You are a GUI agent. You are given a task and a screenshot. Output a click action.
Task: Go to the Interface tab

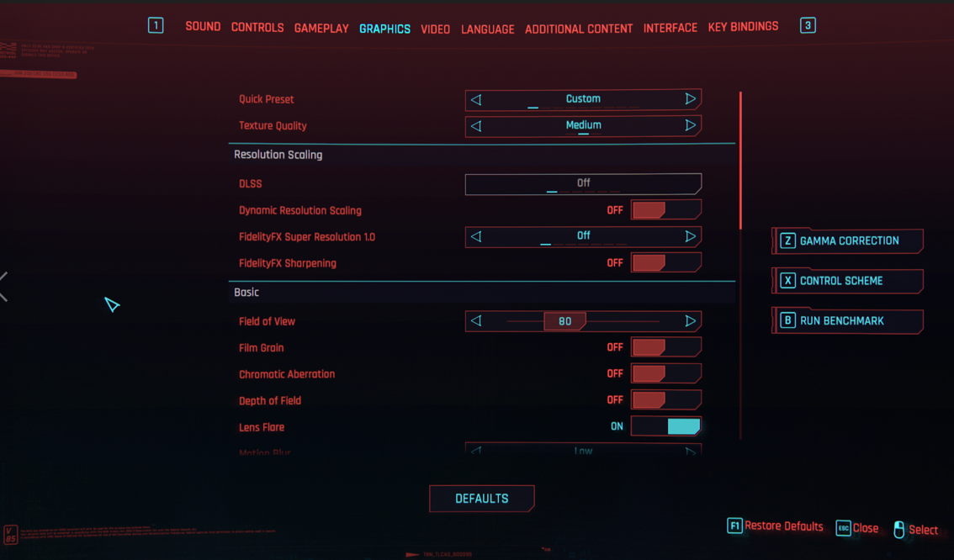pyautogui.click(x=670, y=28)
